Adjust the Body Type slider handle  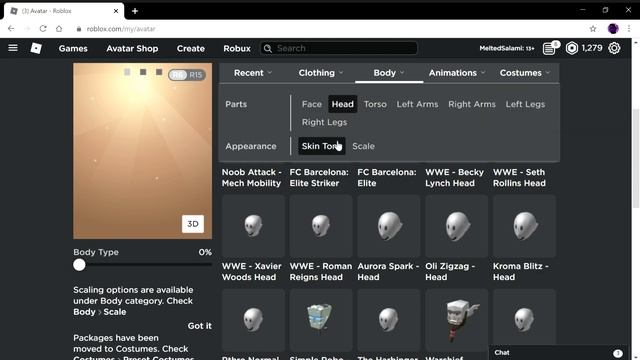[79, 265]
